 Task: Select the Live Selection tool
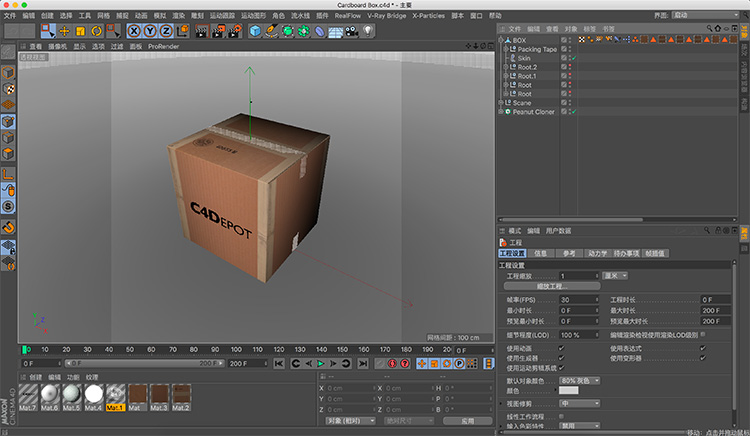click(48, 31)
